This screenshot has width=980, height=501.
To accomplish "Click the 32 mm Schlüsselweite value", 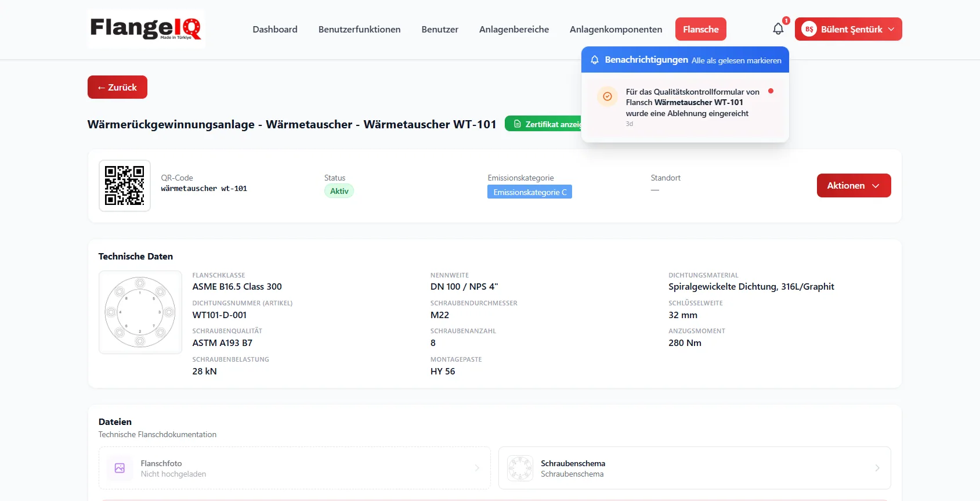I will tap(683, 315).
